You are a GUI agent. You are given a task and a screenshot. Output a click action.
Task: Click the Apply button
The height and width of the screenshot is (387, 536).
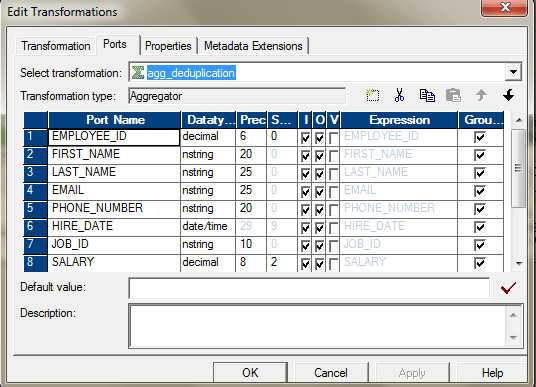point(412,373)
